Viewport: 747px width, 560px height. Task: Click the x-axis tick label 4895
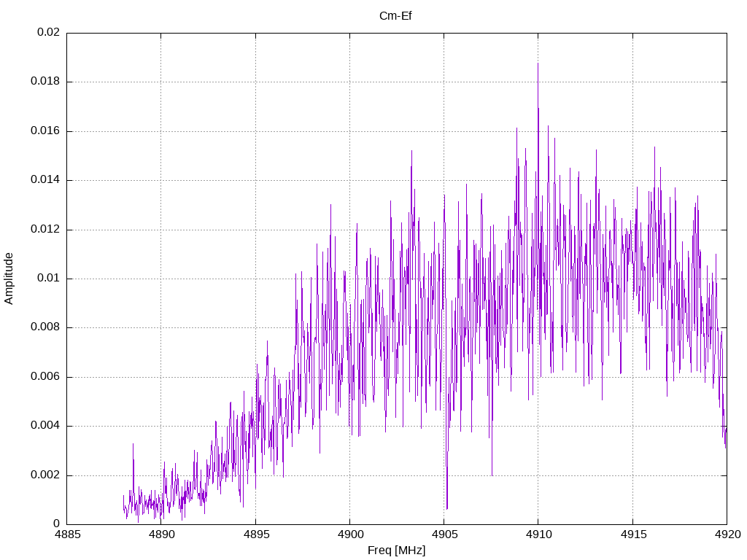point(255,534)
